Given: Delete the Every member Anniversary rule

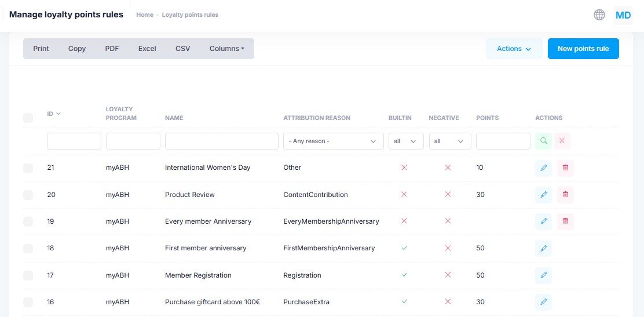Looking at the screenshot, I should [x=566, y=221].
